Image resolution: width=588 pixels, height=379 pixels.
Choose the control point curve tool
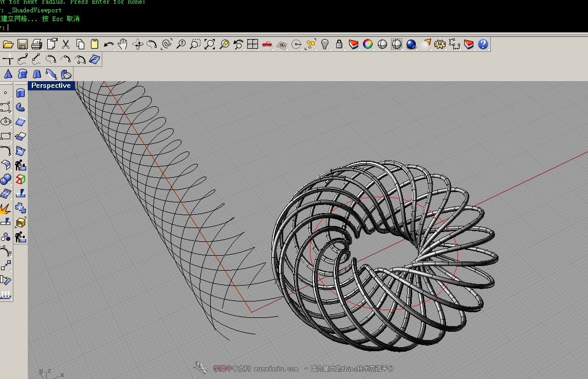pyautogui.click(x=22, y=59)
